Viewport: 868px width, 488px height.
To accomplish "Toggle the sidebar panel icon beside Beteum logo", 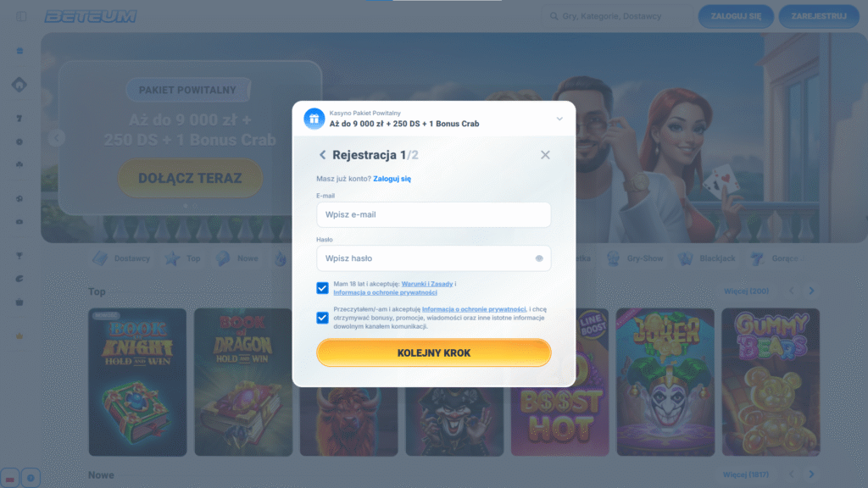I will [21, 16].
